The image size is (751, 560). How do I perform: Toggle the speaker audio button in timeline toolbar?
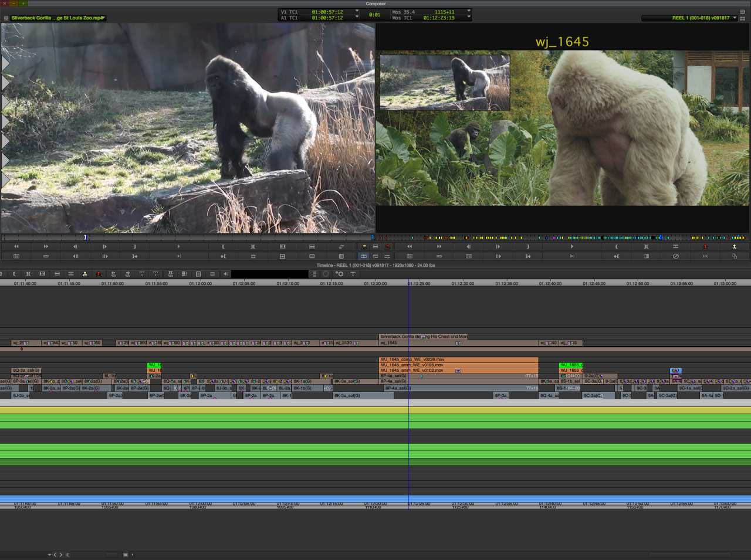[x=226, y=274]
